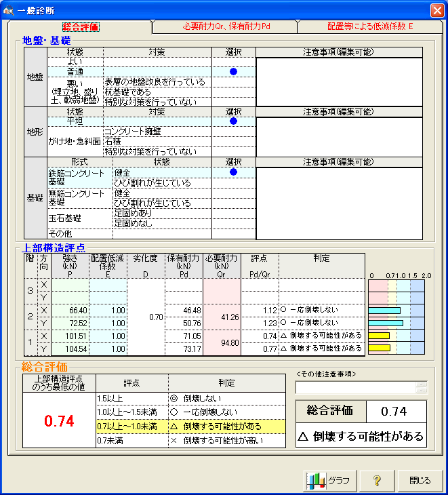Screen dimensions: 448x495
Task: Click the 上部構造評点 section heading
Action: [x=54, y=248]
